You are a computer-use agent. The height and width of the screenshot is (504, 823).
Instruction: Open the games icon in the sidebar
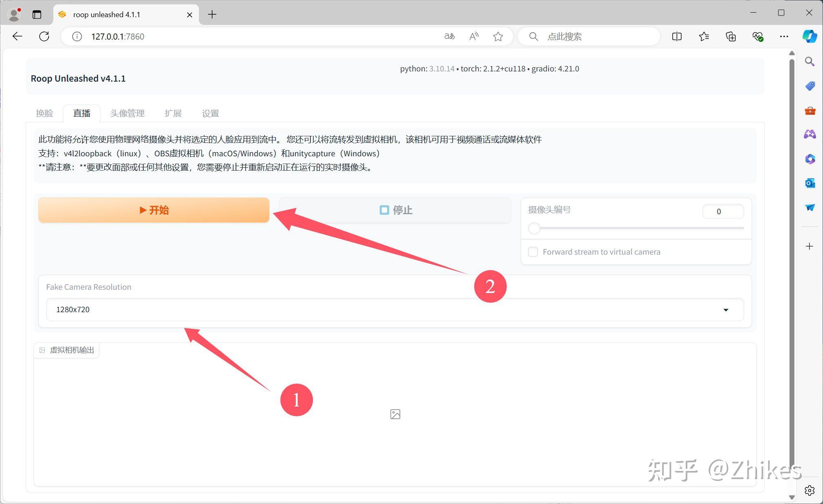(810, 134)
